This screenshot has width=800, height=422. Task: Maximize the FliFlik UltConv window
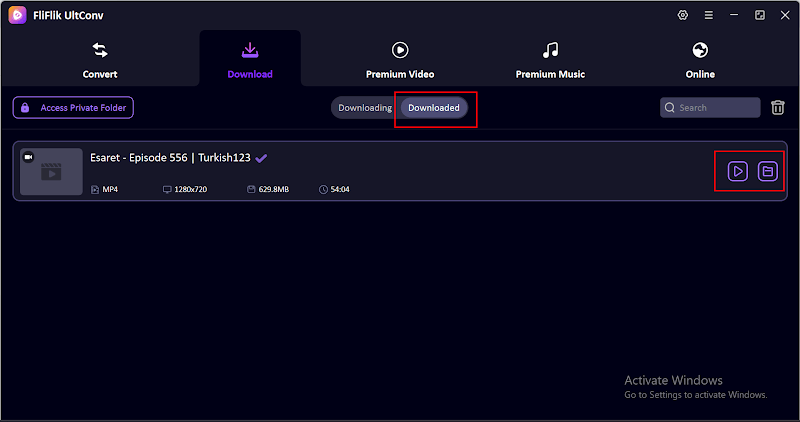click(x=760, y=15)
